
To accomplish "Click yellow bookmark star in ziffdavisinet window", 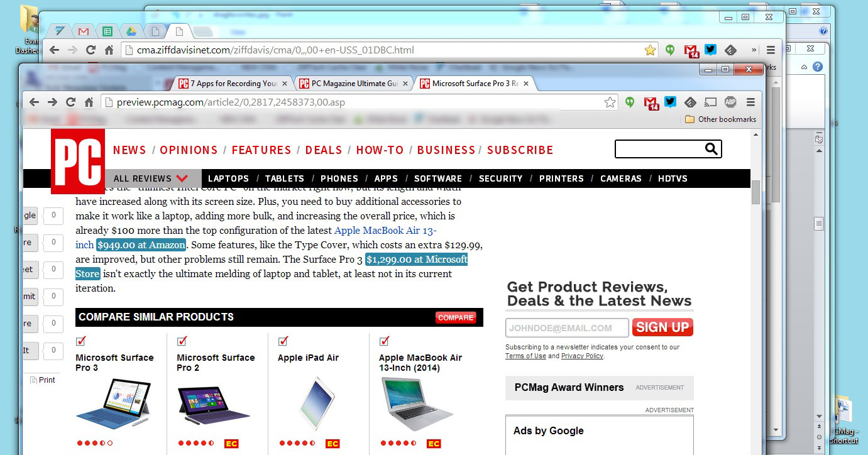I will tap(650, 50).
